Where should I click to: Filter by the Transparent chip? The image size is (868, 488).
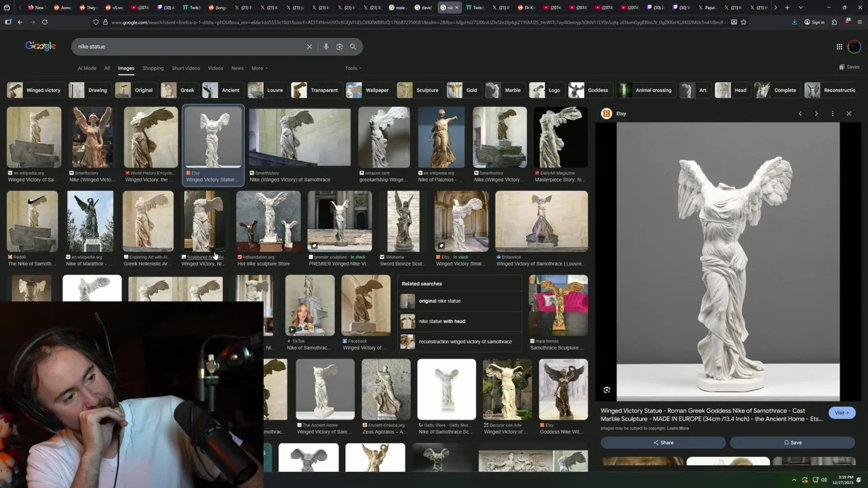316,90
